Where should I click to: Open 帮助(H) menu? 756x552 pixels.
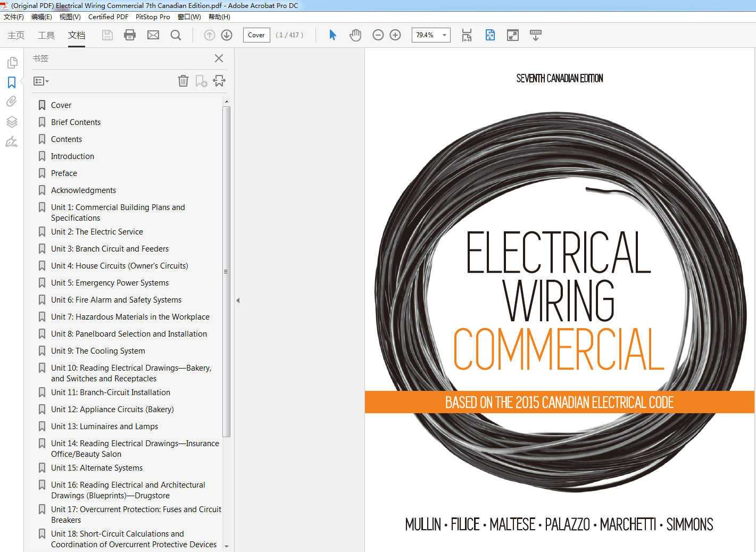point(219,17)
